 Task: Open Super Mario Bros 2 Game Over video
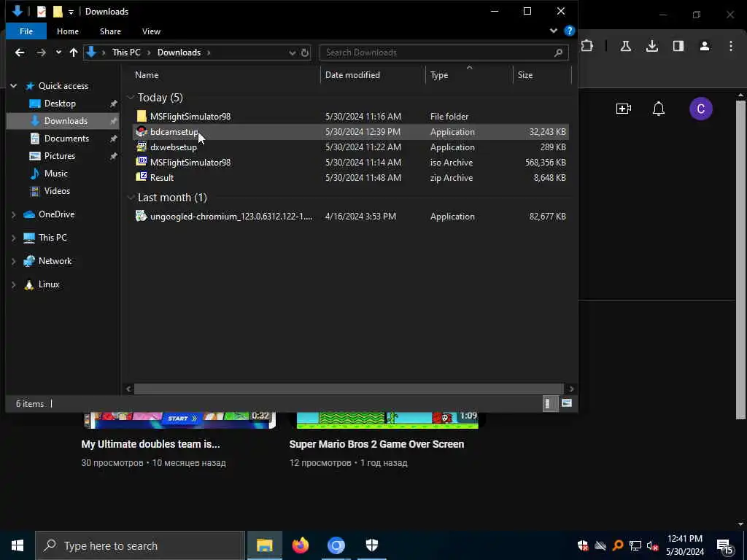coord(376,444)
